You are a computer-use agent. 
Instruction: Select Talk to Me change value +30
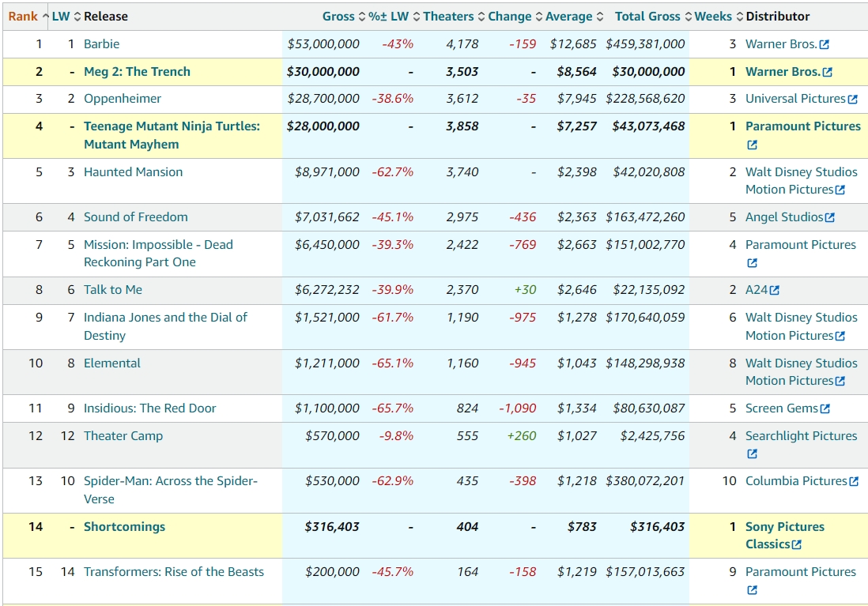click(526, 289)
